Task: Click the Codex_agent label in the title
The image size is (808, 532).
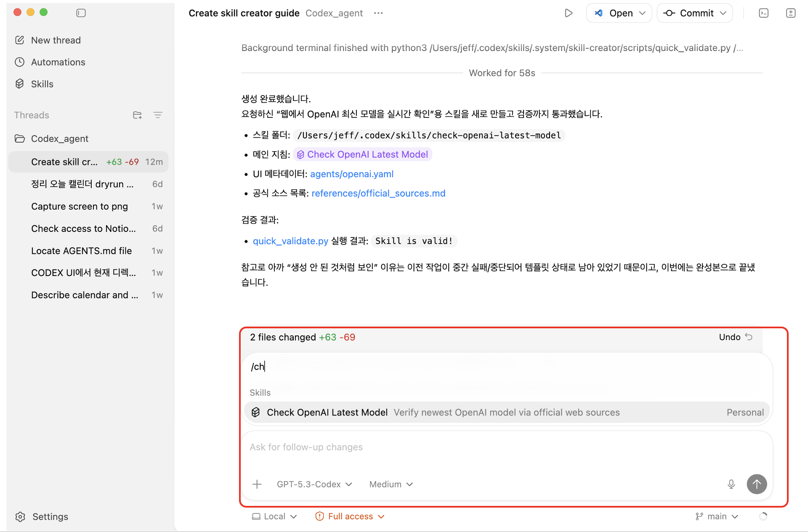Action: click(x=334, y=13)
